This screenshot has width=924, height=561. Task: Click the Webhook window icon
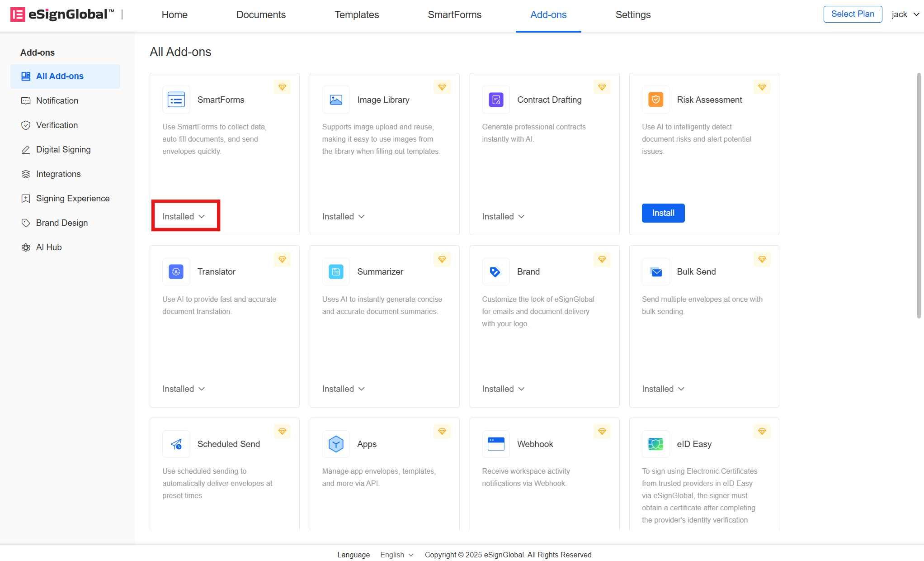click(x=496, y=444)
